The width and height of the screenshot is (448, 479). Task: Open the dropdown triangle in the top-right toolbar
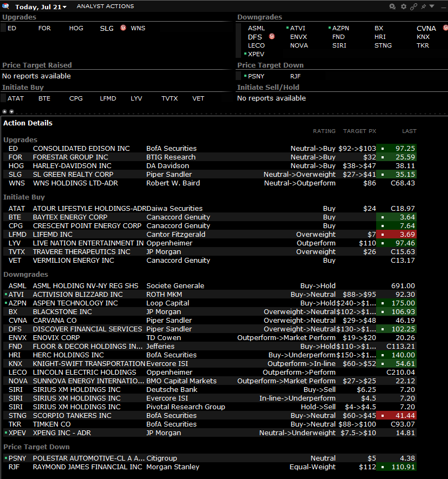pos(432,6)
